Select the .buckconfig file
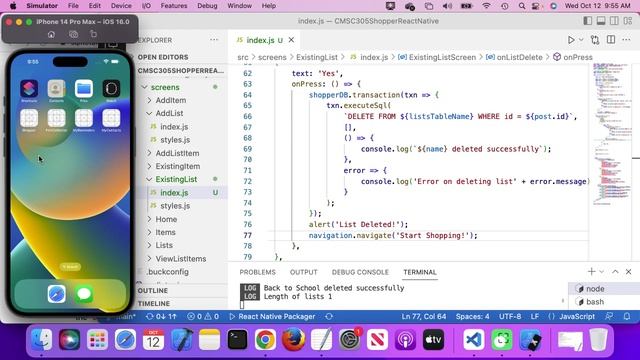Viewport: 640px width, 360px height. (x=168, y=272)
